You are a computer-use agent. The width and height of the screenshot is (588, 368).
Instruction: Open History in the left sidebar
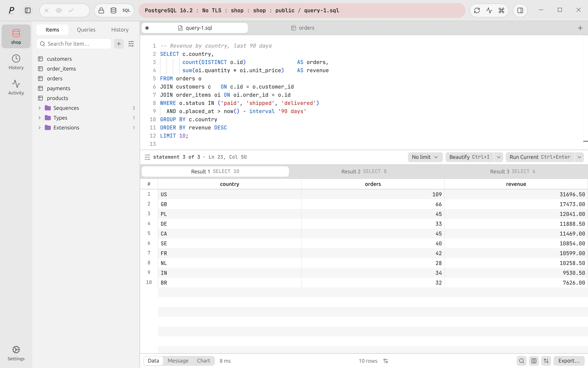pyautogui.click(x=16, y=62)
